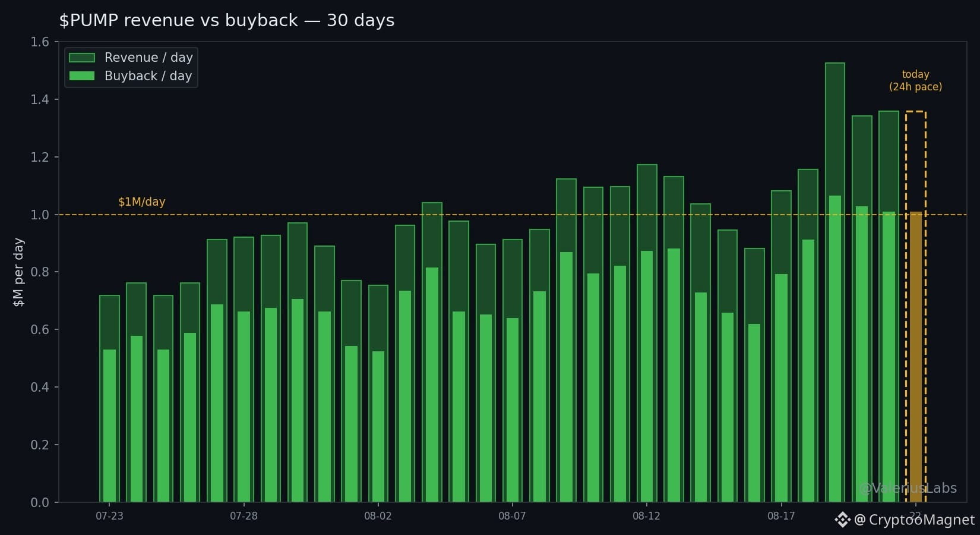The image size is (980, 535).
Task: Click the y-axis tick label "1.2"
Action: 40,157
